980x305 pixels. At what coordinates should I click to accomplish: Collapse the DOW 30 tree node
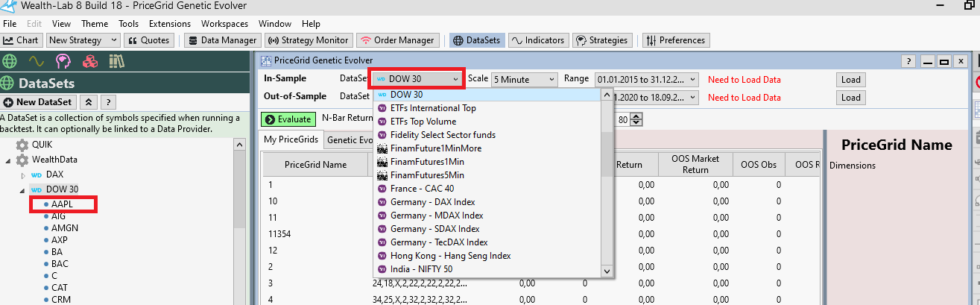[23, 189]
